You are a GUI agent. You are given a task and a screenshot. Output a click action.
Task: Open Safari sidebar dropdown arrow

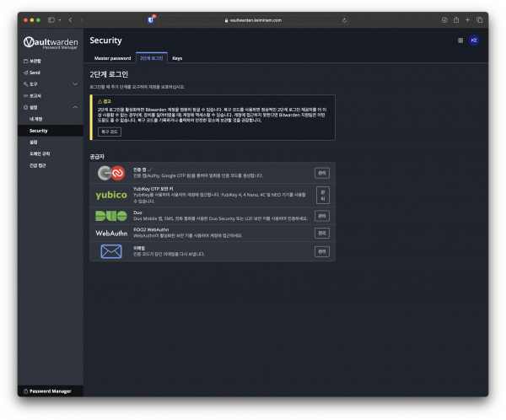pyautogui.click(x=60, y=19)
